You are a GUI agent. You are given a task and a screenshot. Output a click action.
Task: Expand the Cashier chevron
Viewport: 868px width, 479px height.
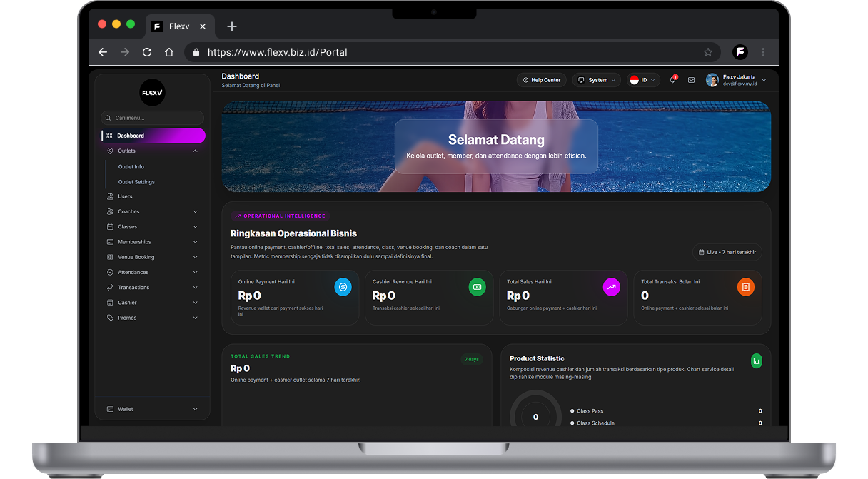pyautogui.click(x=196, y=303)
